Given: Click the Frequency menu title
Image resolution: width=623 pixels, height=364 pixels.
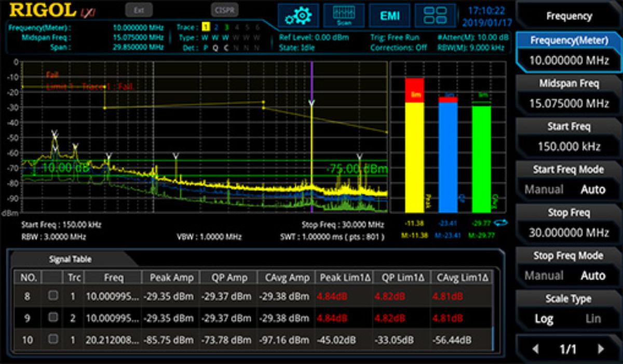Looking at the screenshot, I should [x=568, y=16].
